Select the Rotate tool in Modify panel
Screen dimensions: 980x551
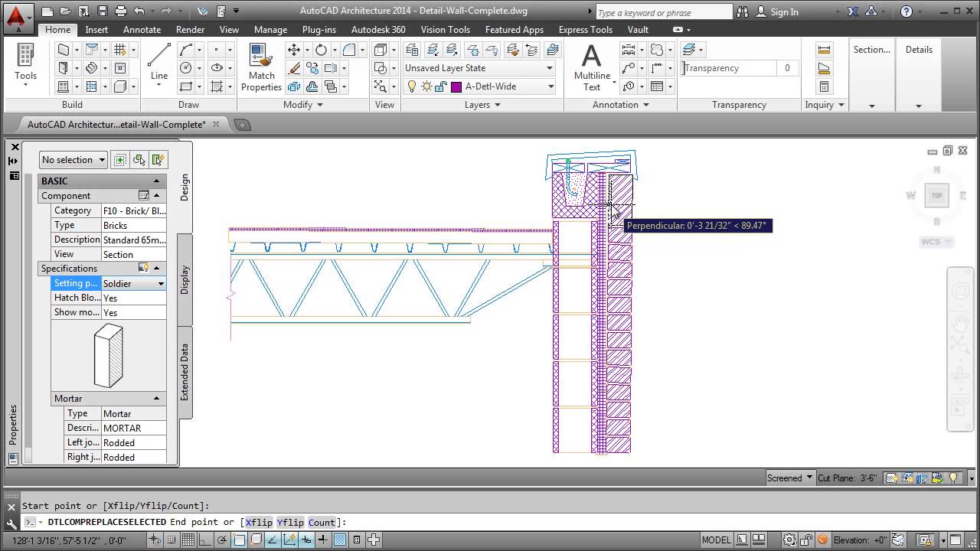tap(322, 49)
